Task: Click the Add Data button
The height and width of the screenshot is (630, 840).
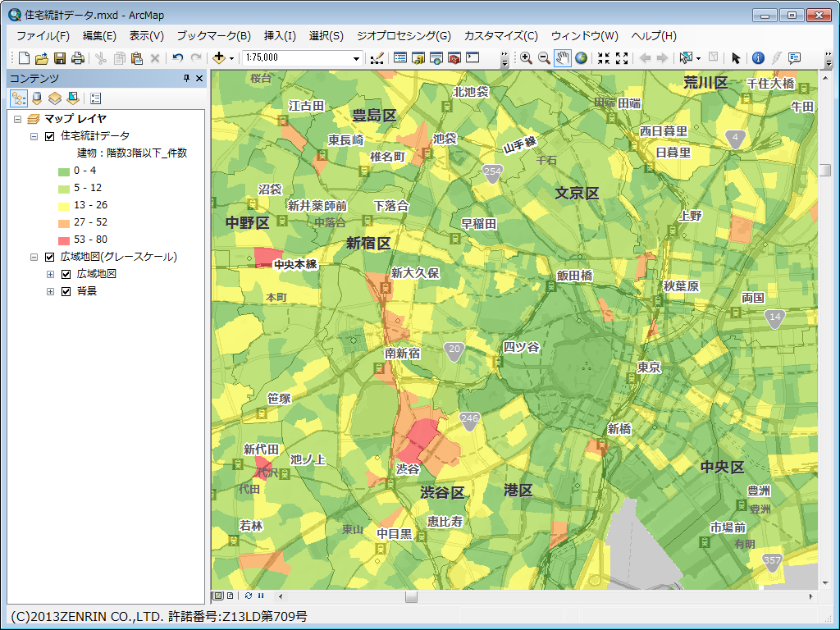Action: [x=218, y=58]
